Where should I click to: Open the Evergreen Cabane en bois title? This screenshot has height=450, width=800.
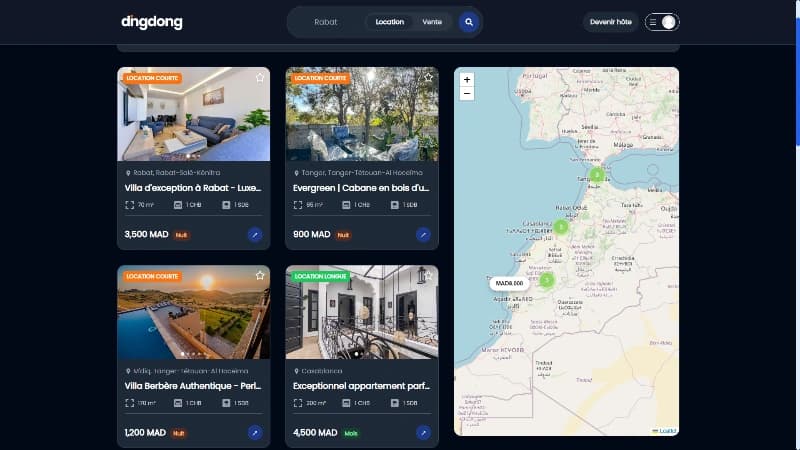pos(361,187)
